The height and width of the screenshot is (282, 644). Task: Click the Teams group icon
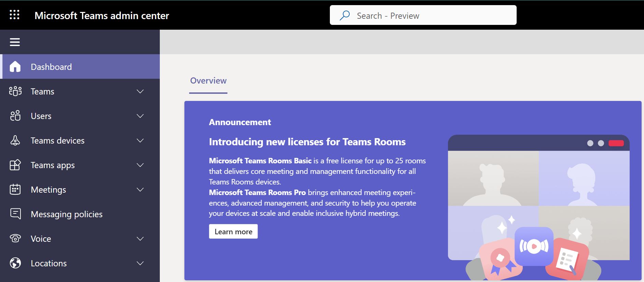(x=15, y=91)
